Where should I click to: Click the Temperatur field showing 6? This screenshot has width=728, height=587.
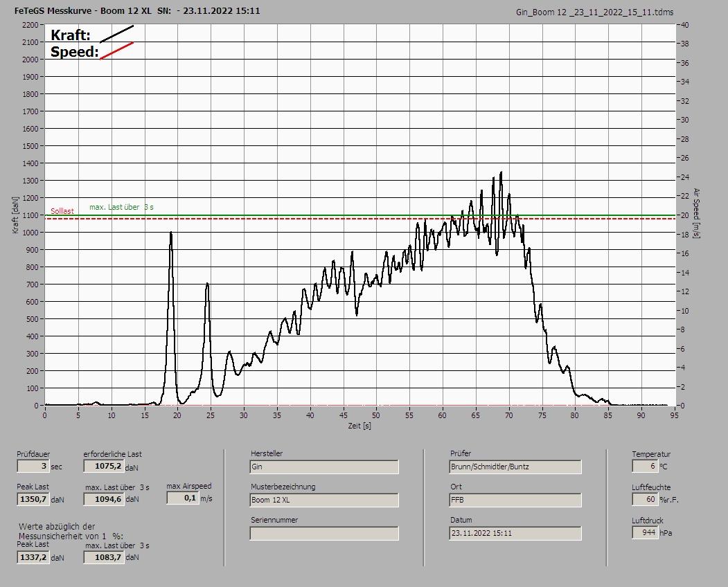tap(645, 467)
